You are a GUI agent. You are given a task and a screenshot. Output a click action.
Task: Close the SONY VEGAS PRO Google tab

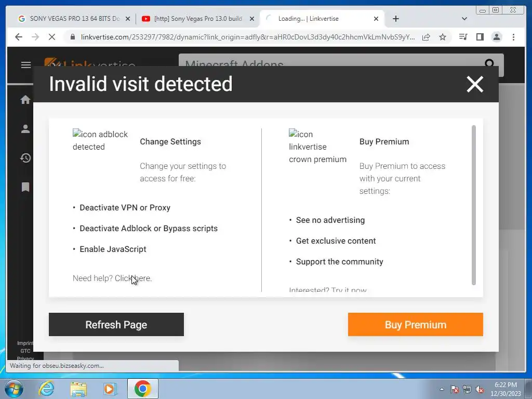click(128, 19)
